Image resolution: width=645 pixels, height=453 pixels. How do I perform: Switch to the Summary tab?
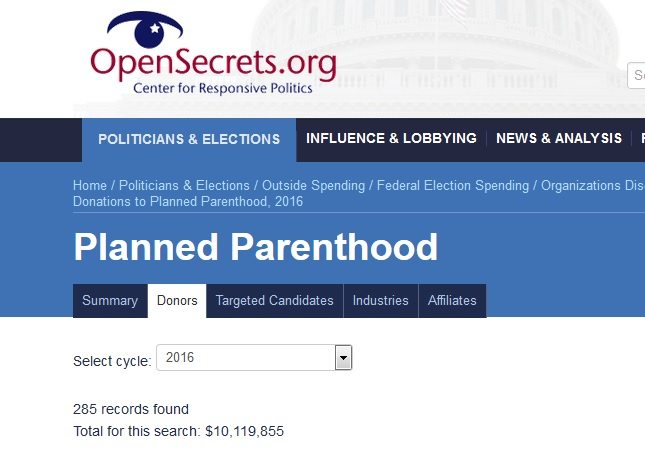[x=110, y=301]
